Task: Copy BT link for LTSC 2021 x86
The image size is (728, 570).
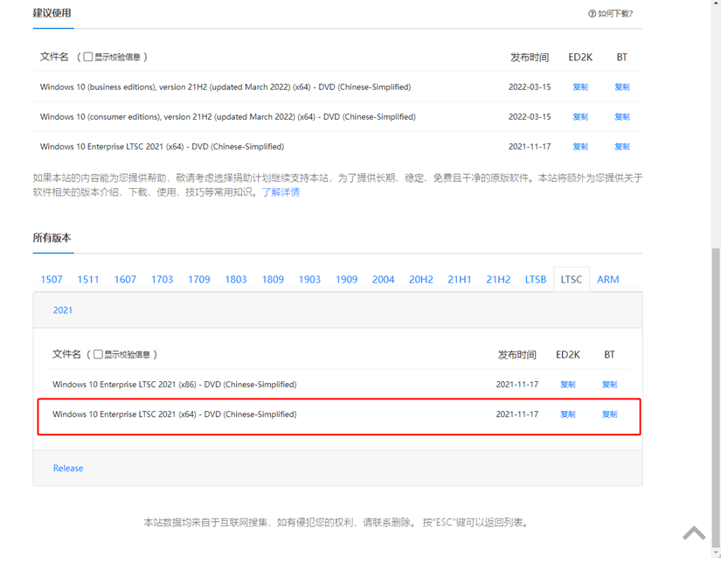Action: [x=608, y=384]
